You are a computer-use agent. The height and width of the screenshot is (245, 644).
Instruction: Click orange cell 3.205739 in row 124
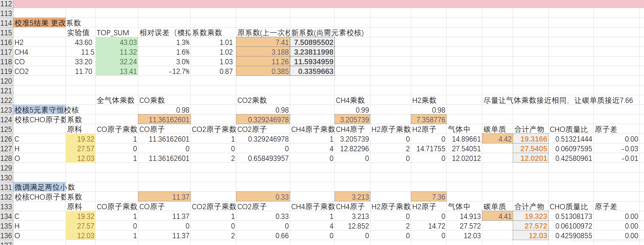(x=352, y=120)
